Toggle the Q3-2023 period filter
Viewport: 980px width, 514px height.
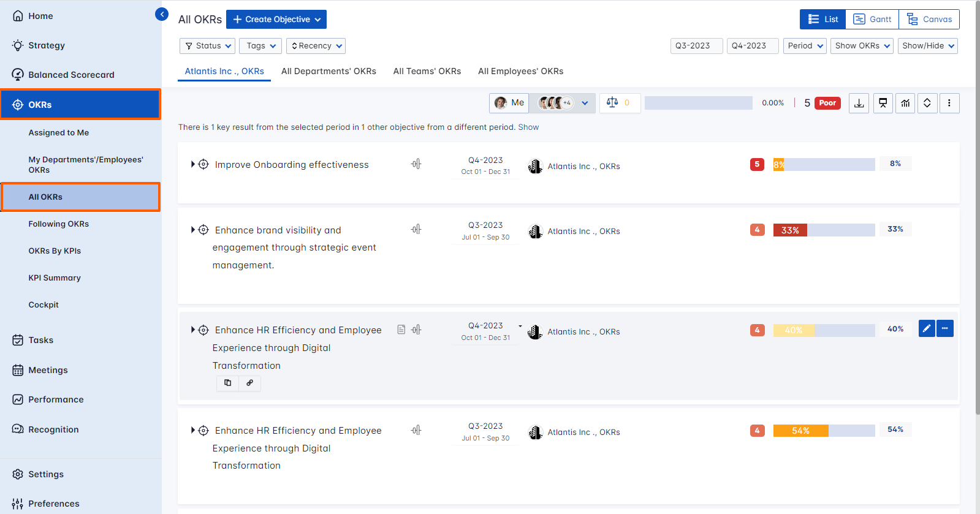696,46
